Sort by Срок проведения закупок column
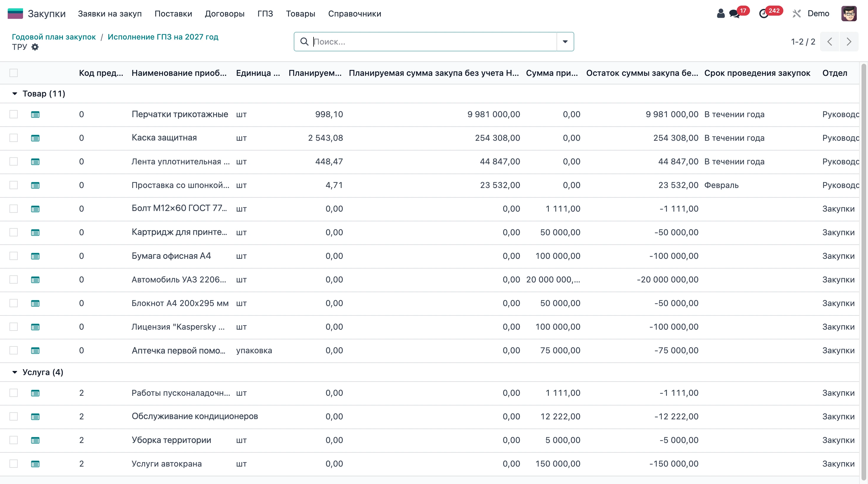Image resolution: width=868 pixels, height=484 pixels. 757,73
